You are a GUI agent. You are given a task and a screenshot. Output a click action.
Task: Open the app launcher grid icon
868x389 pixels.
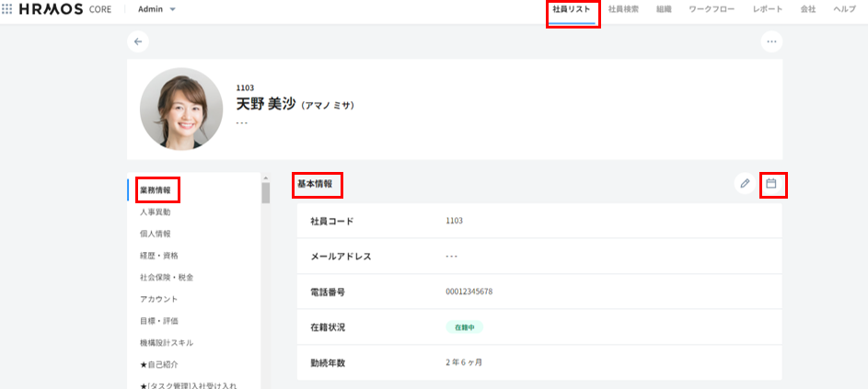point(7,9)
